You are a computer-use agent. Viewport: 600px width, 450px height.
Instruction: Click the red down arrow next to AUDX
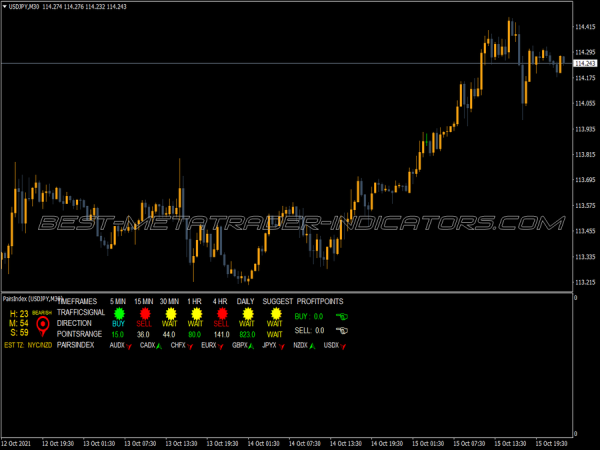(129, 346)
